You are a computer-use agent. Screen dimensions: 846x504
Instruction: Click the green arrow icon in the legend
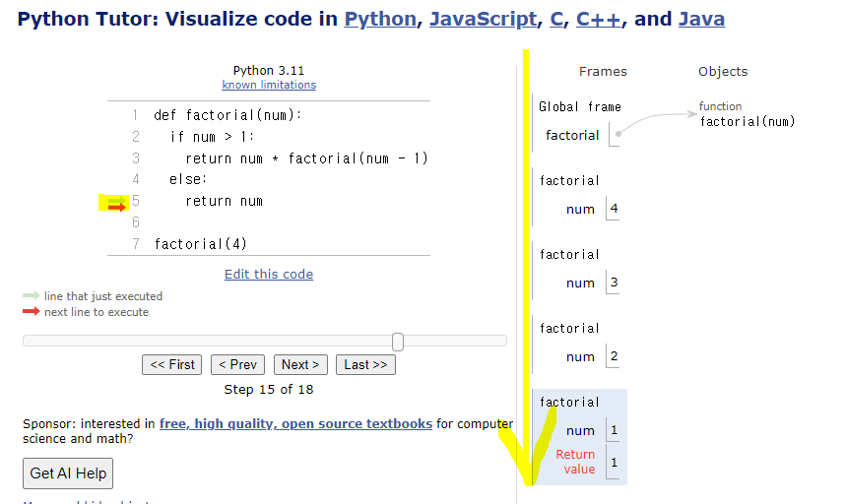tap(32, 295)
